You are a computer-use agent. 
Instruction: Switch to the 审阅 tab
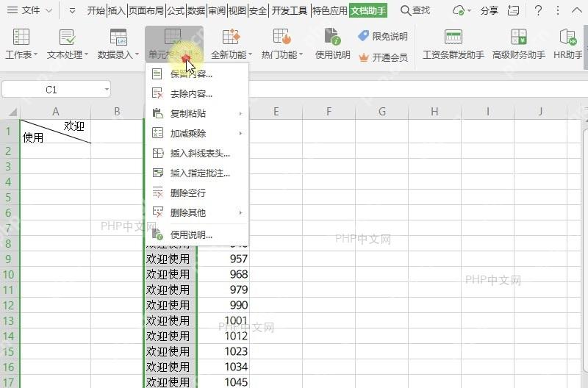click(x=217, y=10)
